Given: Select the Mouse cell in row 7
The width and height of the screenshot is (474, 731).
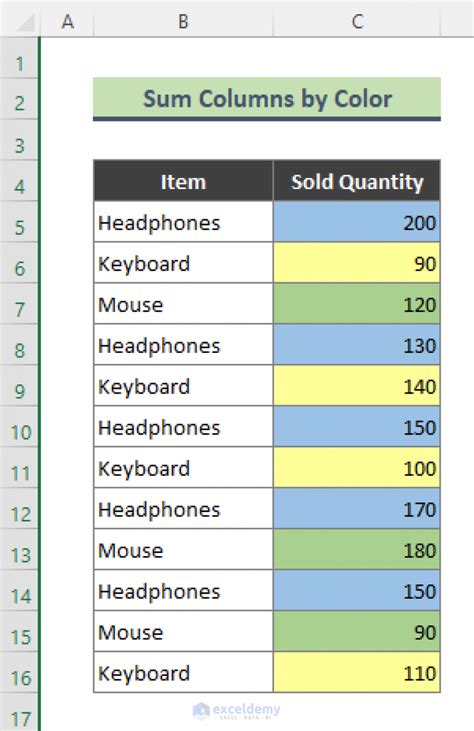Looking at the screenshot, I should [x=183, y=304].
